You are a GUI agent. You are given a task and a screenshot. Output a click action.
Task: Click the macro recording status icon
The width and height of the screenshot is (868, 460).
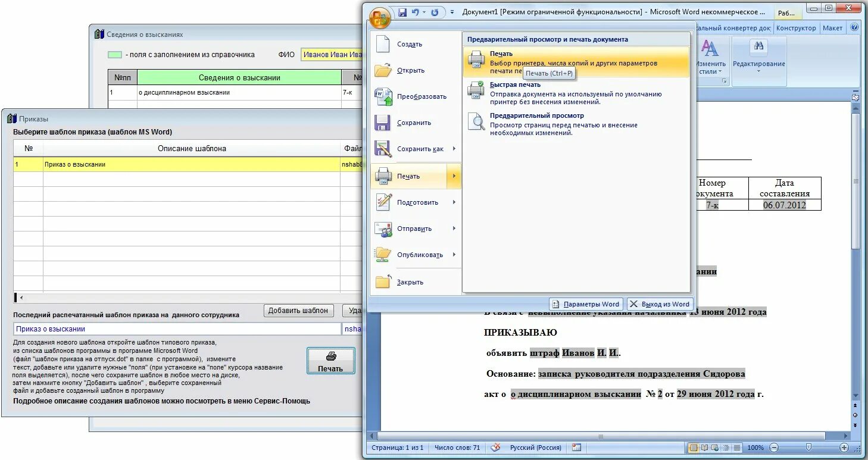click(x=576, y=448)
